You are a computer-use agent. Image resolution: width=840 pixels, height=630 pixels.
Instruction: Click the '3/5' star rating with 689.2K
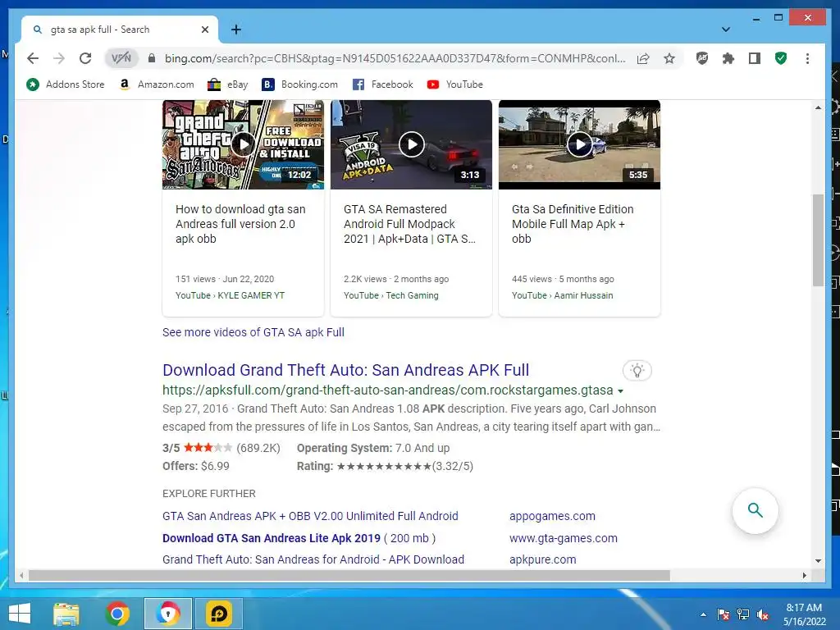221,448
